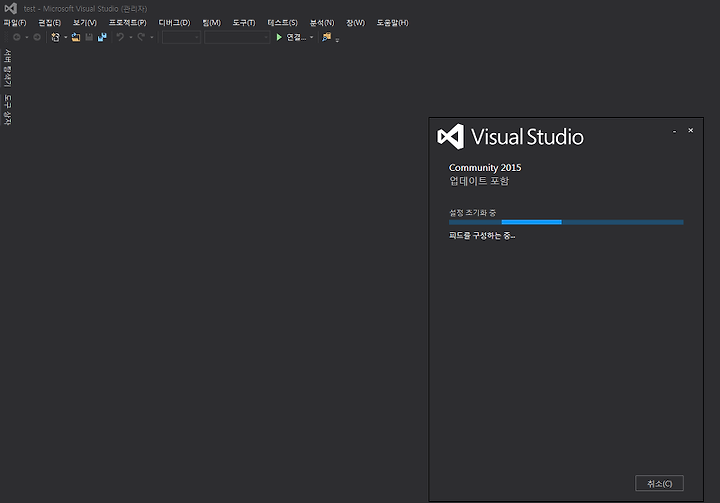720x503 pixels.
Task: Click the Navigate Backward toolbar icon
Action: point(17,37)
